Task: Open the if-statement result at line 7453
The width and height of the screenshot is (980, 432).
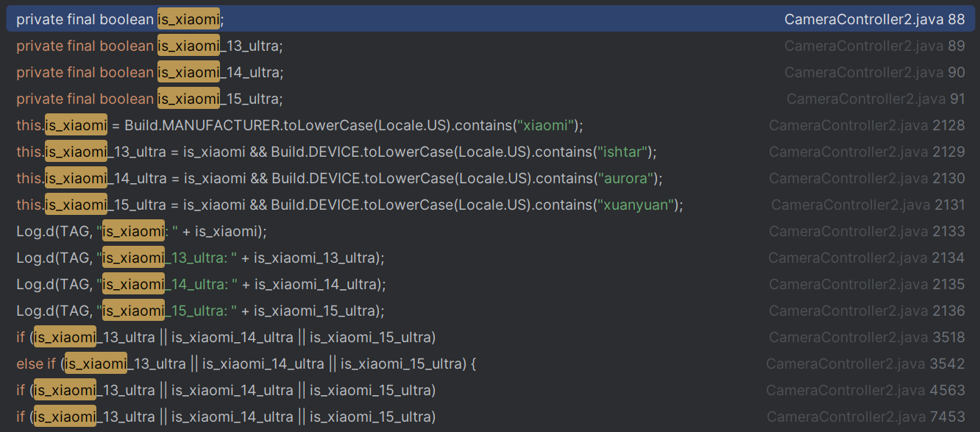Action: (x=226, y=417)
